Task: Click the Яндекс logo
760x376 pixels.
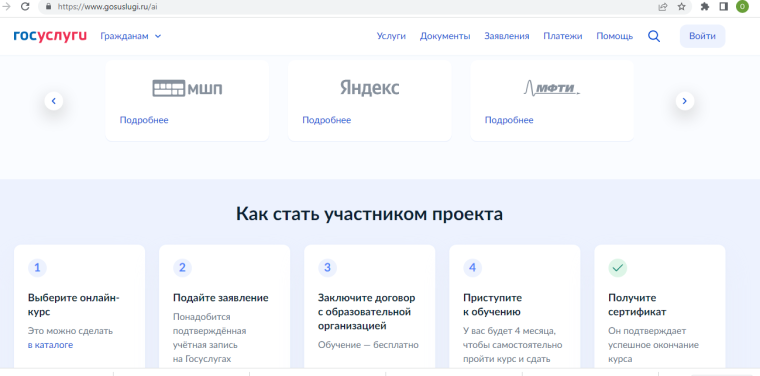Action: point(369,88)
